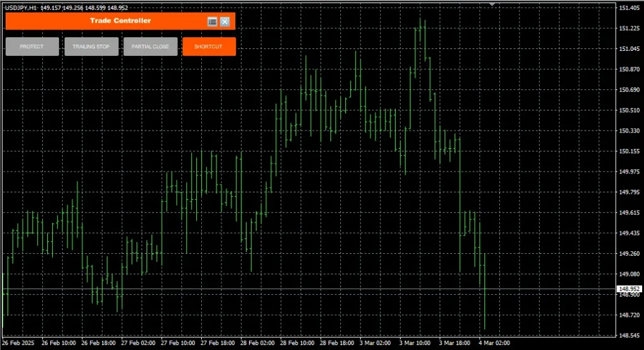
Task: Click the 3 Mar 18:00 time label
Action: [x=455, y=343]
